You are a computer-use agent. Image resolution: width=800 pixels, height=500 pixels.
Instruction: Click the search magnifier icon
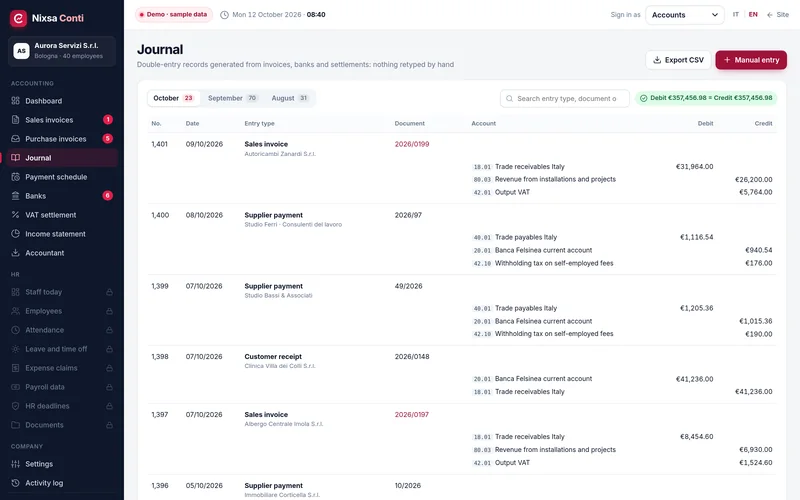coord(509,98)
